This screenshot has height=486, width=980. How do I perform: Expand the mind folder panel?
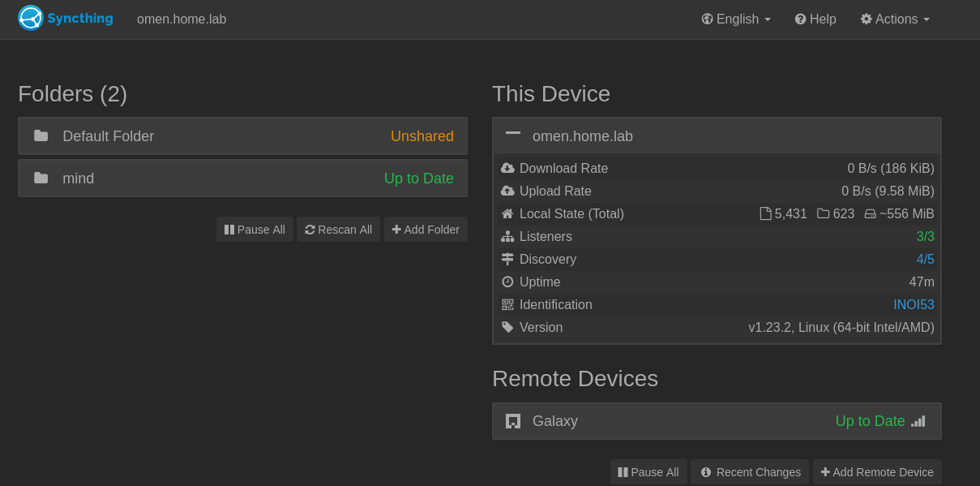pos(242,178)
